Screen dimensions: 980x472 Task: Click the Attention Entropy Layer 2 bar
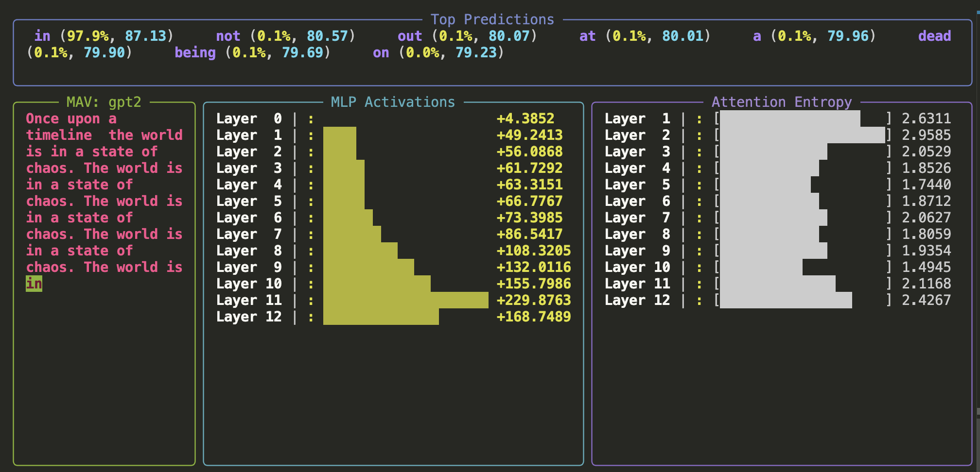click(x=803, y=135)
